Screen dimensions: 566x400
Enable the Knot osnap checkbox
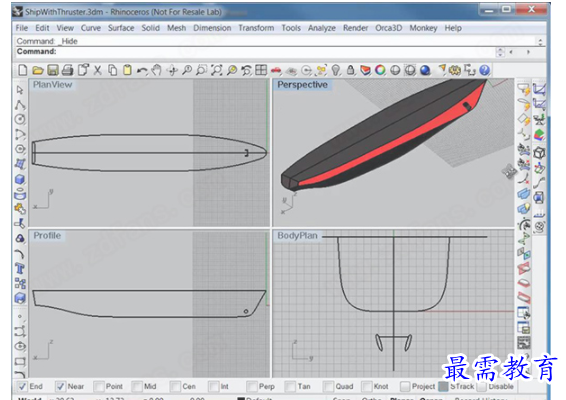366,386
